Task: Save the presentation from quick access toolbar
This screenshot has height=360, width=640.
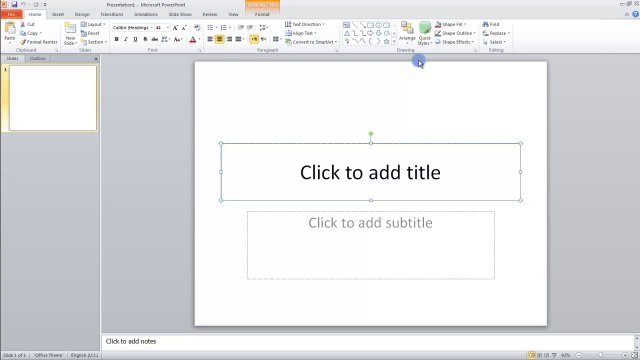Action: click(x=14, y=4)
